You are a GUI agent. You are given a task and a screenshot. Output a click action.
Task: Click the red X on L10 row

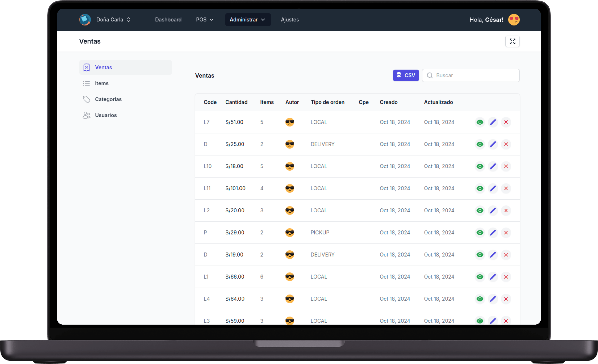click(x=506, y=166)
